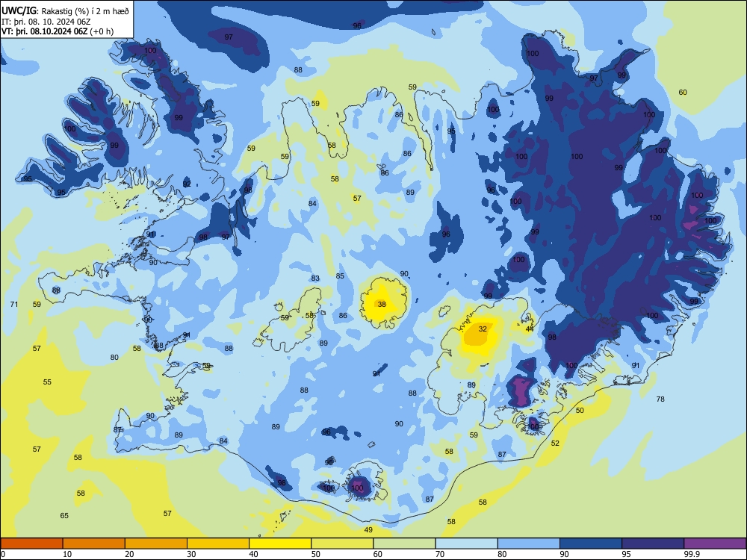
Task: Click the map value '44'
Action: point(530,329)
